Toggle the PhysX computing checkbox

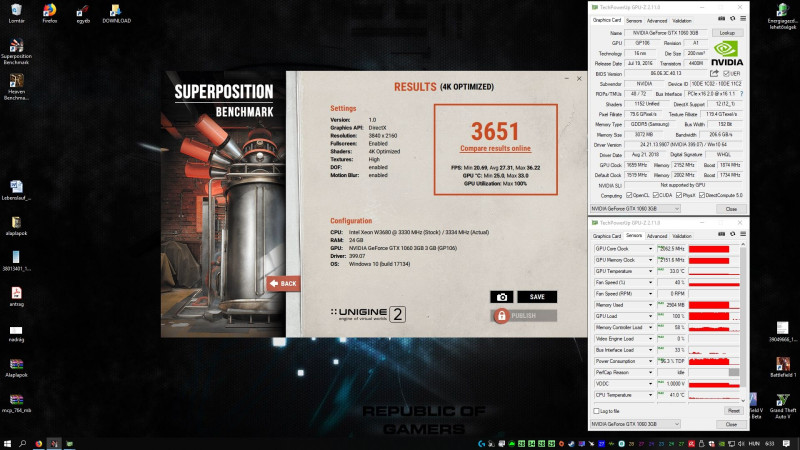click(x=679, y=195)
